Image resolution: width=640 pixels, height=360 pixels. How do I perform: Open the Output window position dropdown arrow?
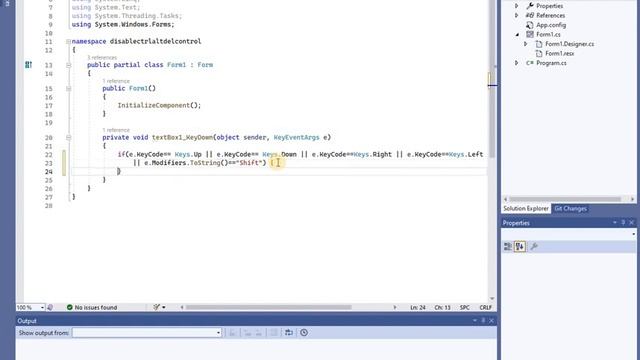(475, 321)
